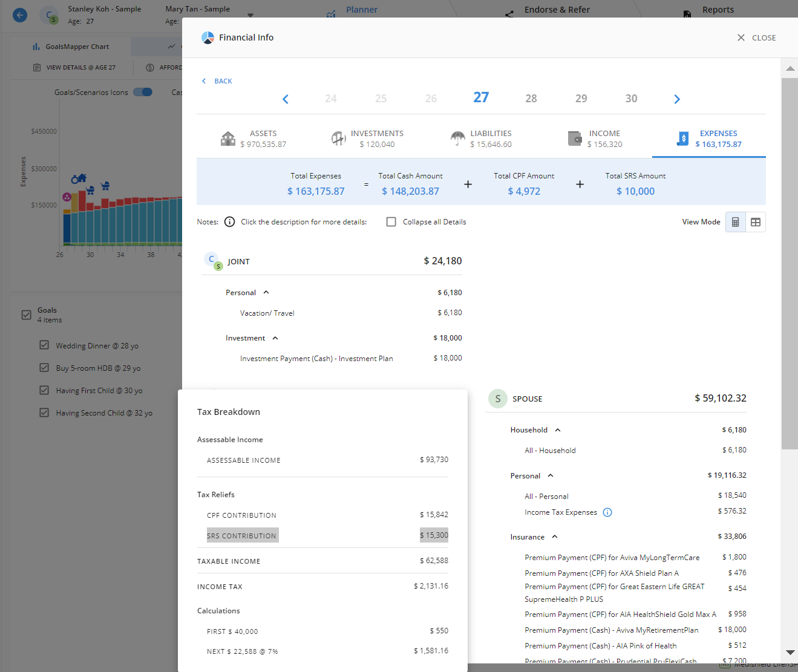Select age 25 in the age selector
The height and width of the screenshot is (672, 798).
381,99
